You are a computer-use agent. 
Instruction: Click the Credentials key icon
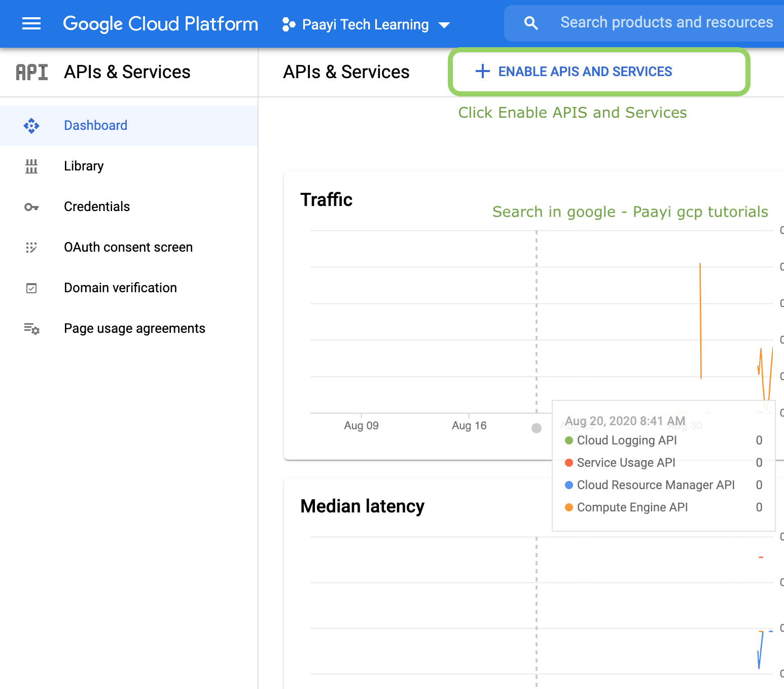pyautogui.click(x=31, y=207)
